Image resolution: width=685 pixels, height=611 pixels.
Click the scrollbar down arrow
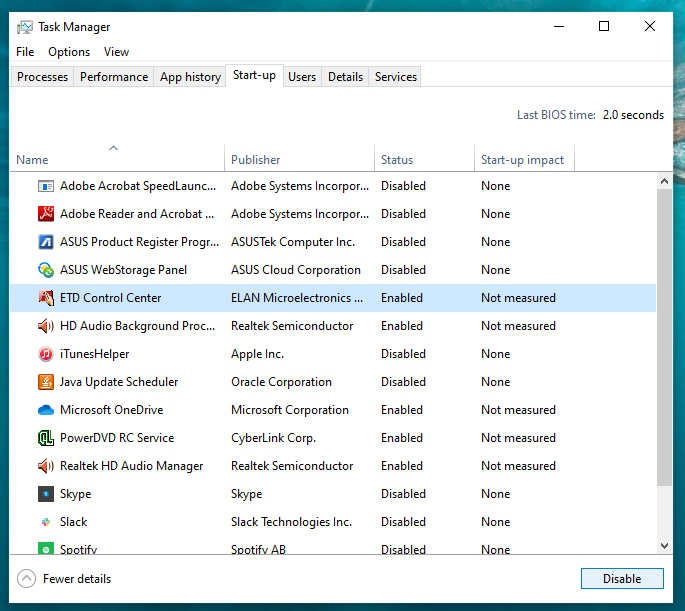click(x=664, y=545)
